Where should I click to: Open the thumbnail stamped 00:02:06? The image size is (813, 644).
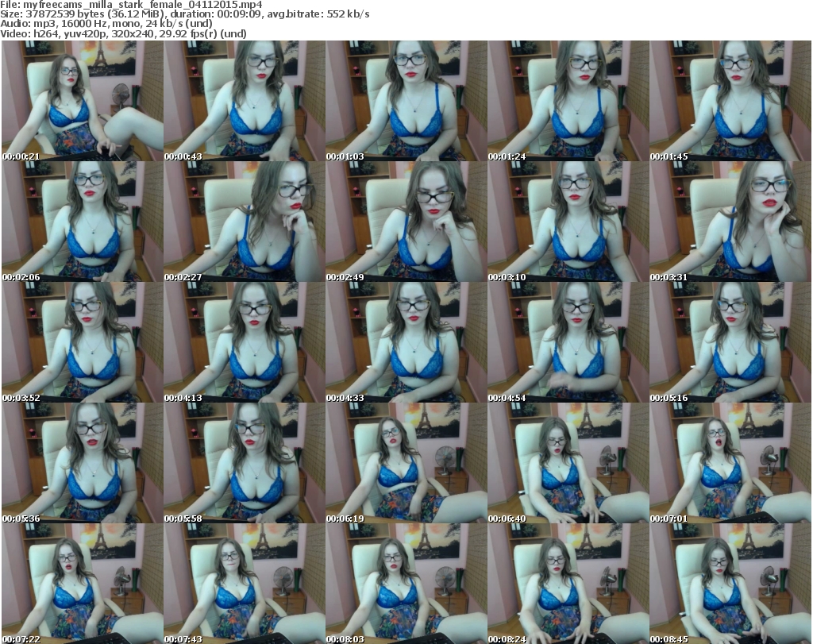tap(83, 222)
